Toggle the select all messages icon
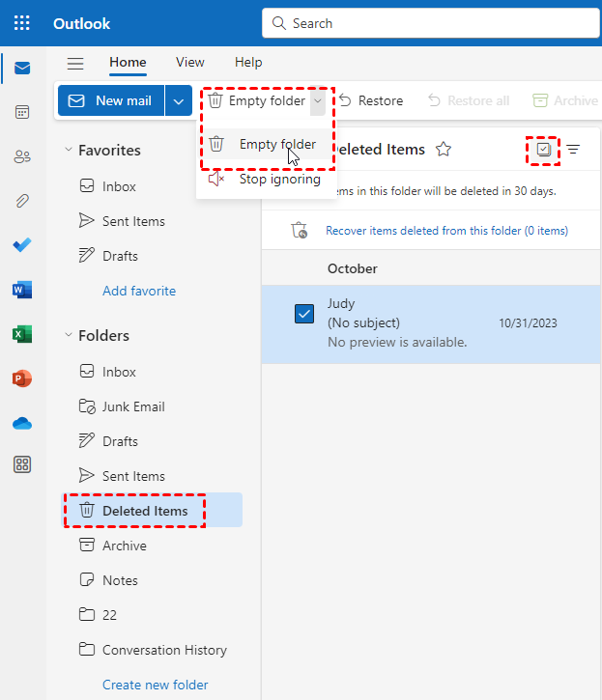Viewport: 602px width, 700px height. click(x=543, y=150)
